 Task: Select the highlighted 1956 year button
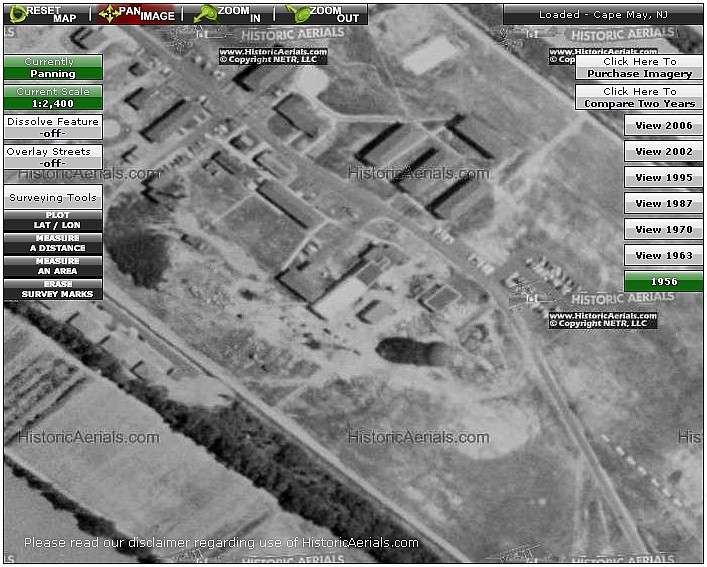click(663, 282)
